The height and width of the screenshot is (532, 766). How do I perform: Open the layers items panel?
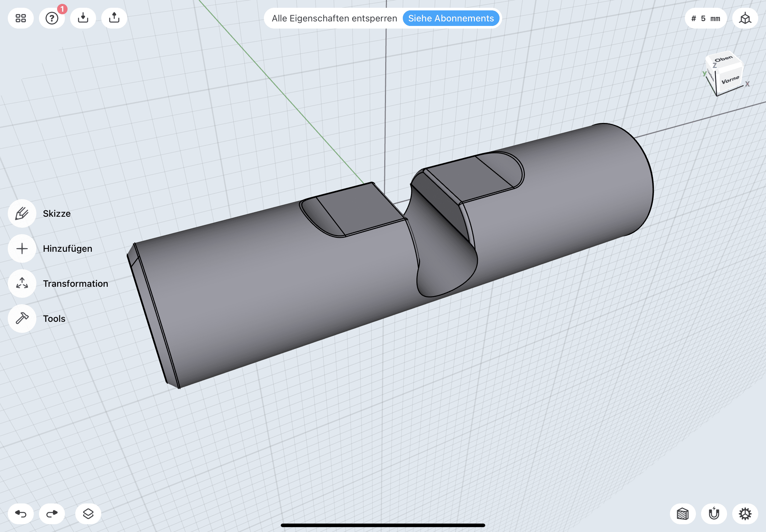[88, 514]
